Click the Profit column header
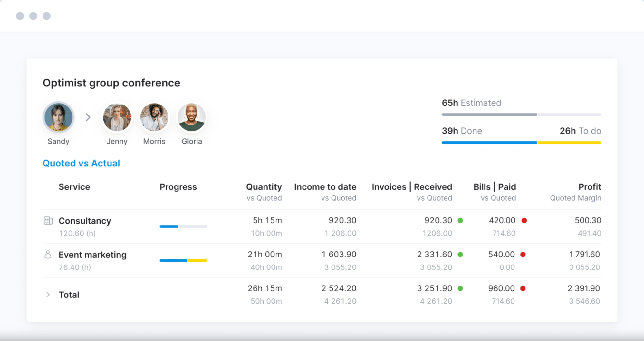Image resolution: width=644 pixels, height=341 pixels. [590, 187]
